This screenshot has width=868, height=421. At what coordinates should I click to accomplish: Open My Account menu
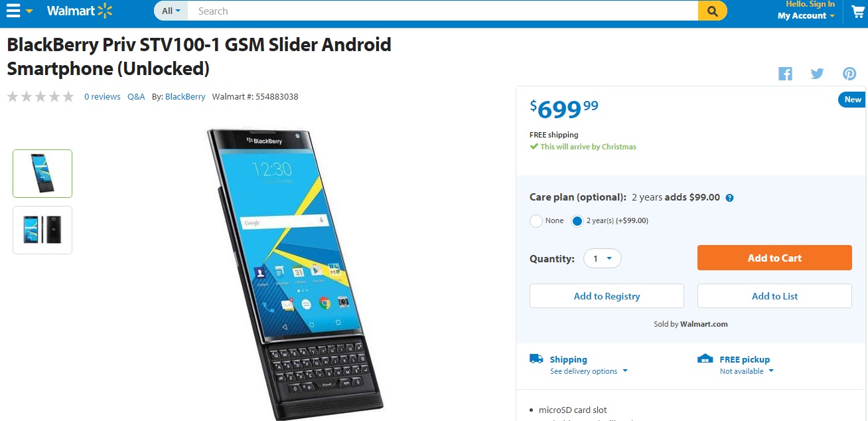coord(806,16)
